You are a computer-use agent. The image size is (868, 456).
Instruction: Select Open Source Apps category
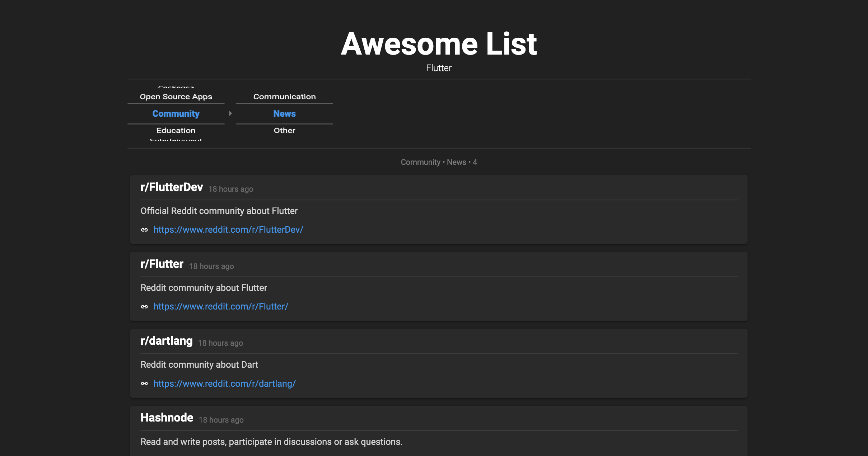176,97
